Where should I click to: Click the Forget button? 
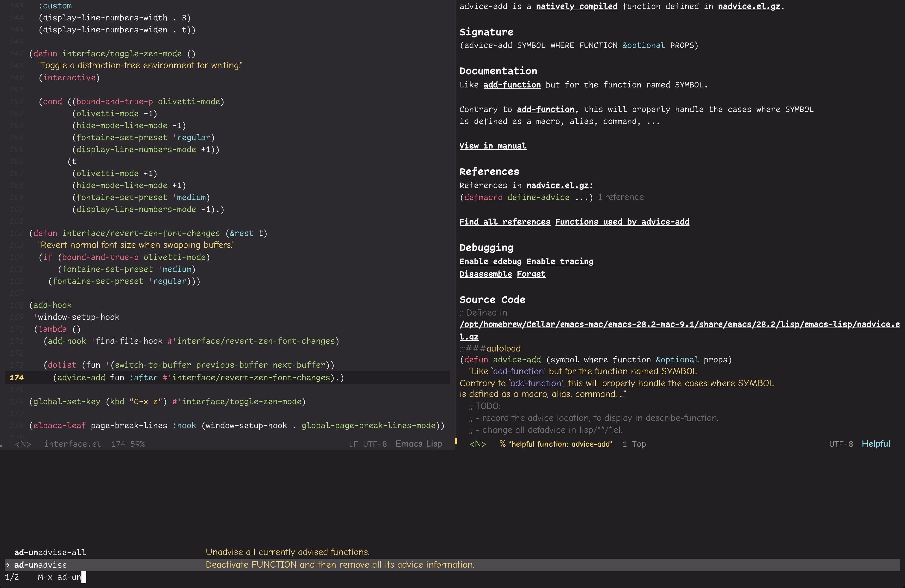(531, 274)
